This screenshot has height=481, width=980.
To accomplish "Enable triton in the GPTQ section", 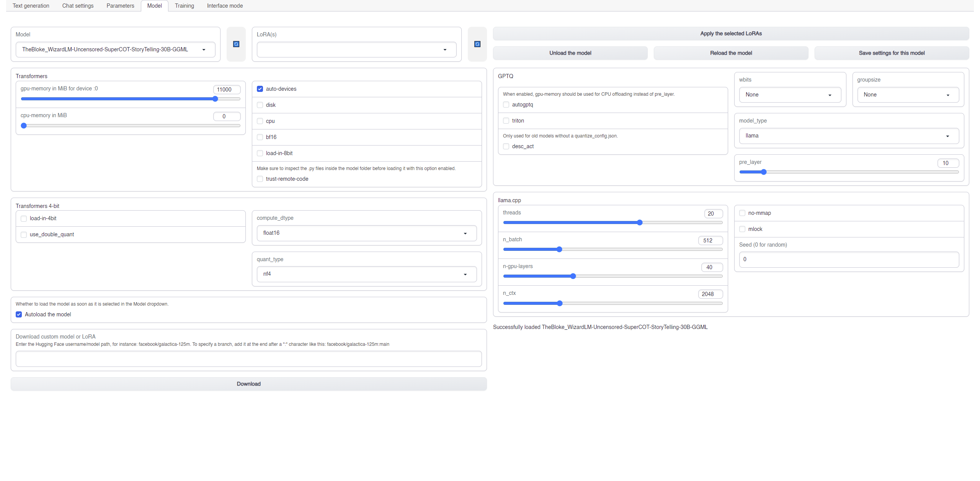I will pyautogui.click(x=506, y=120).
